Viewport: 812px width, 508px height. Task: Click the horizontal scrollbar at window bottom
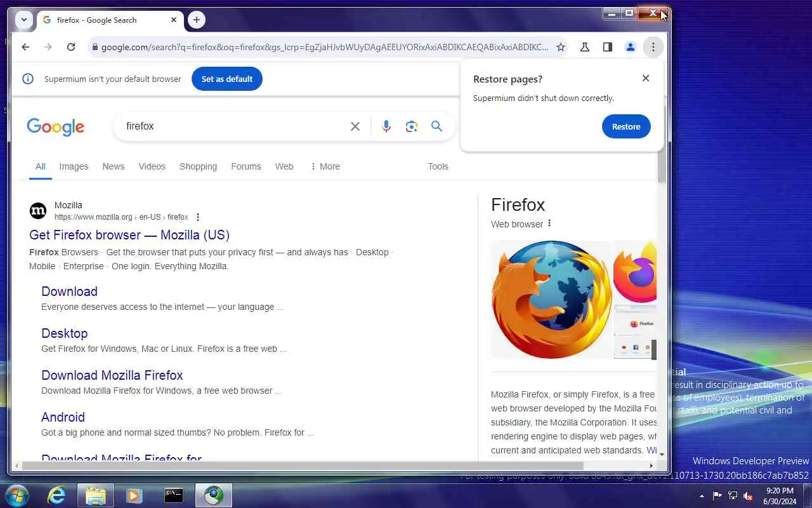point(302,466)
